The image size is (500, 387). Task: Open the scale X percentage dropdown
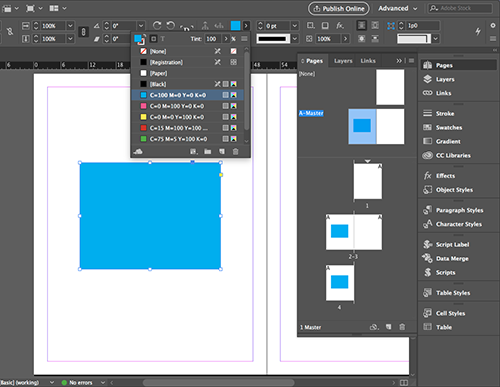[70, 26]
